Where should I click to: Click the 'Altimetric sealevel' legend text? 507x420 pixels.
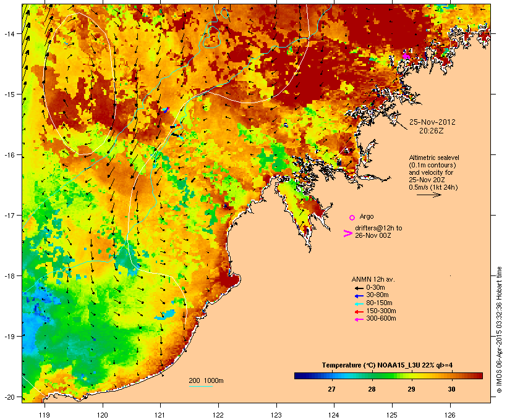(434, 157)
